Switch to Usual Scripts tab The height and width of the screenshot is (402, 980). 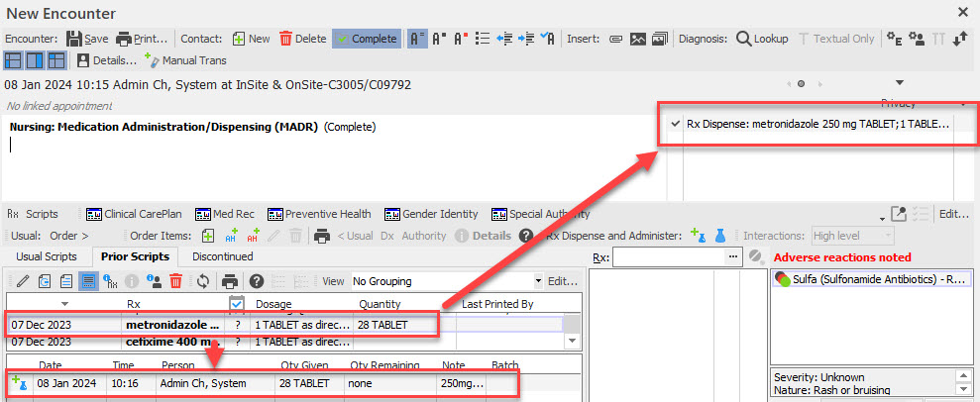click(47, 256)
